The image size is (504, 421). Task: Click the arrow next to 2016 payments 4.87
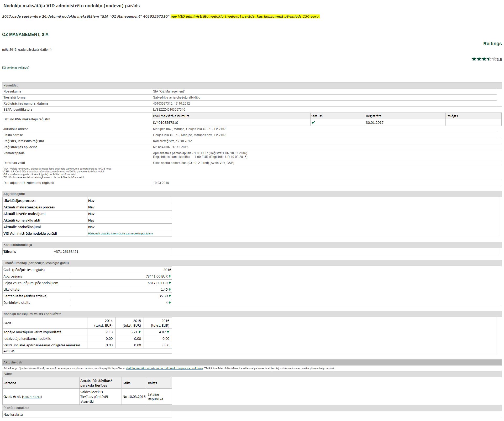point(168,332)
